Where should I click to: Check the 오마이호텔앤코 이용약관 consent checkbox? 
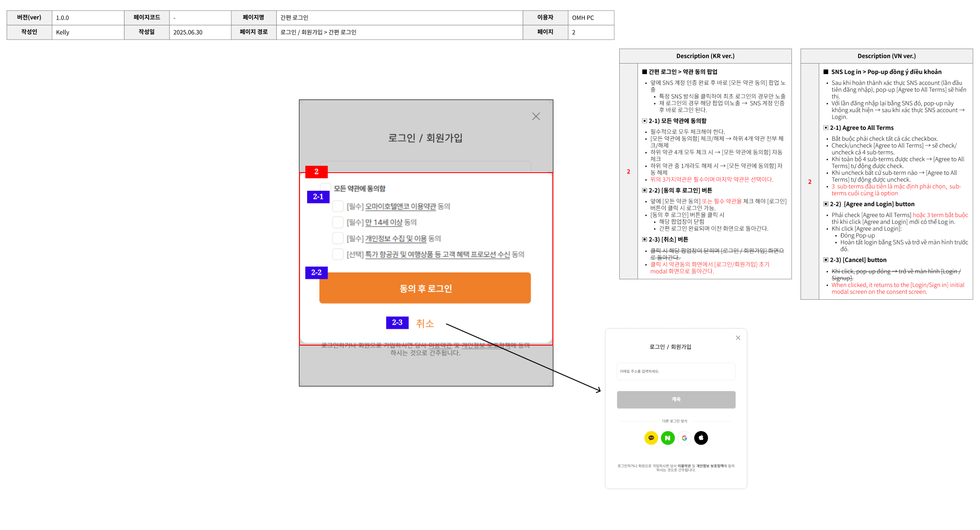tap(338, 206)
